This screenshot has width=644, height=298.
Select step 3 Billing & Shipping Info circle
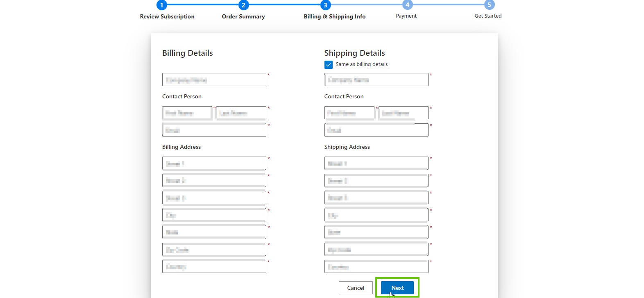click(x=325, y=5)
